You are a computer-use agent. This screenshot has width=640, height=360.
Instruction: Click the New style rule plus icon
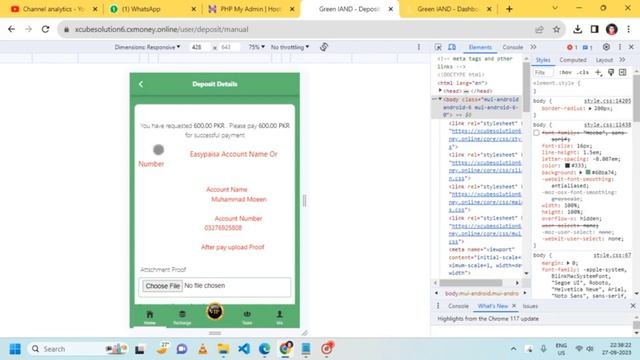pos(598,72)
